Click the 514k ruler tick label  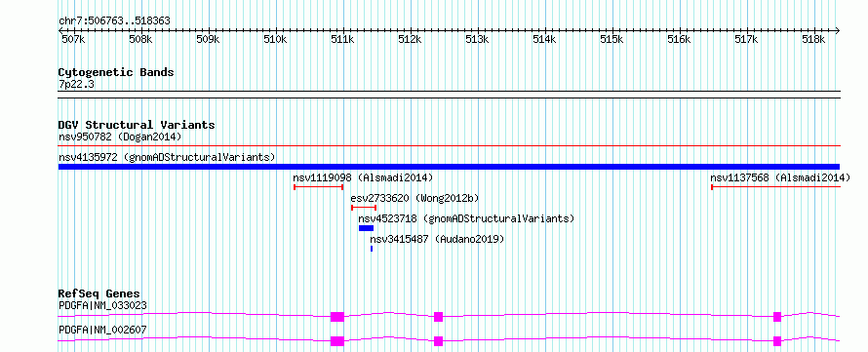545,40
